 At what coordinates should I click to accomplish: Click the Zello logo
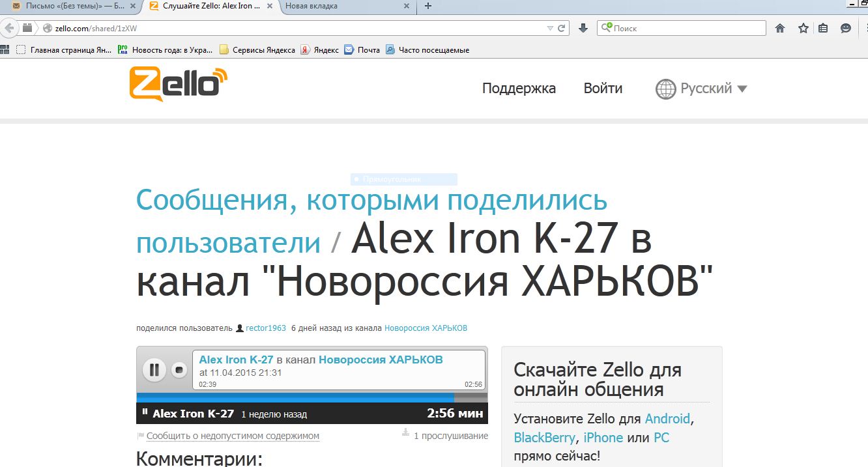click(178, 84)
